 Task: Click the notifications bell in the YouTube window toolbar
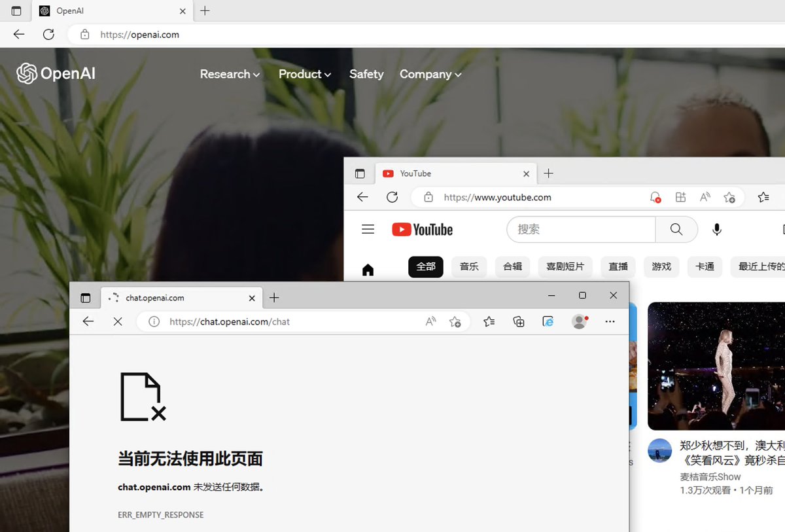point(654,197)
